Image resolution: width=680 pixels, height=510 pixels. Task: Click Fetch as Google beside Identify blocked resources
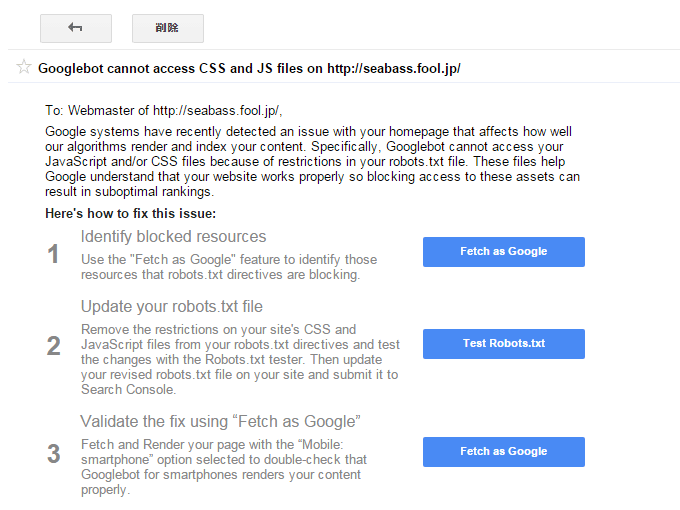pos(503,252)
